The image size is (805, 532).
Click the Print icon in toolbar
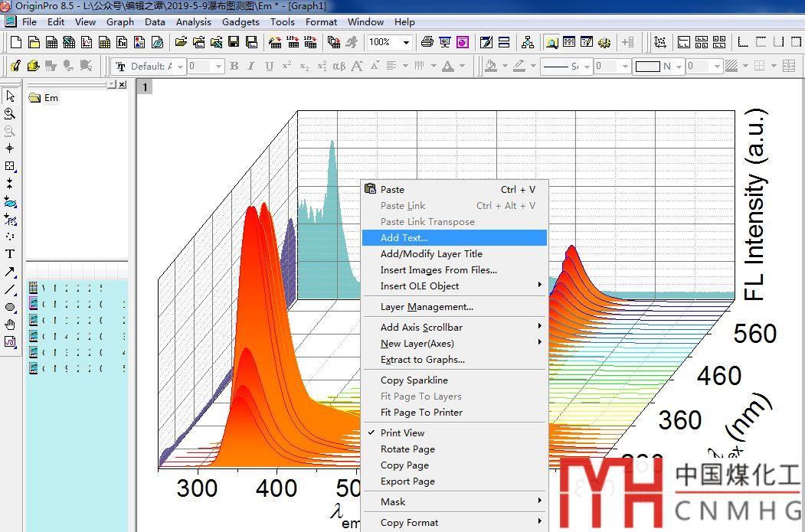pyautogui.click(x=427, y=42)
